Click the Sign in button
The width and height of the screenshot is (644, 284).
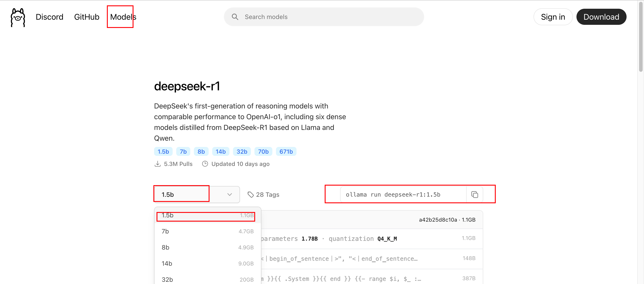click(x=553, y=17)
